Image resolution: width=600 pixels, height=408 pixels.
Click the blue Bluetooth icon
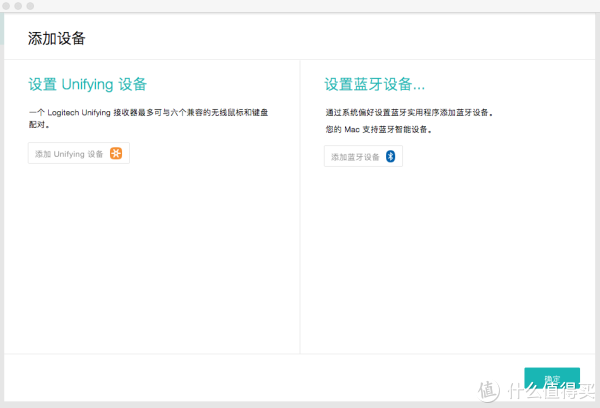click(x=390, y=156)
